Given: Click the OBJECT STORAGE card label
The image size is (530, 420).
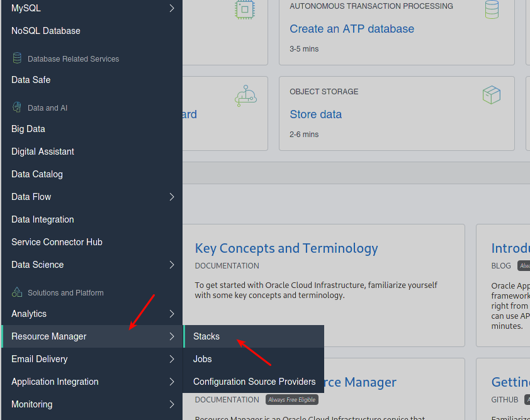Looking at the screenshot, I should click(x=324, y=92).
